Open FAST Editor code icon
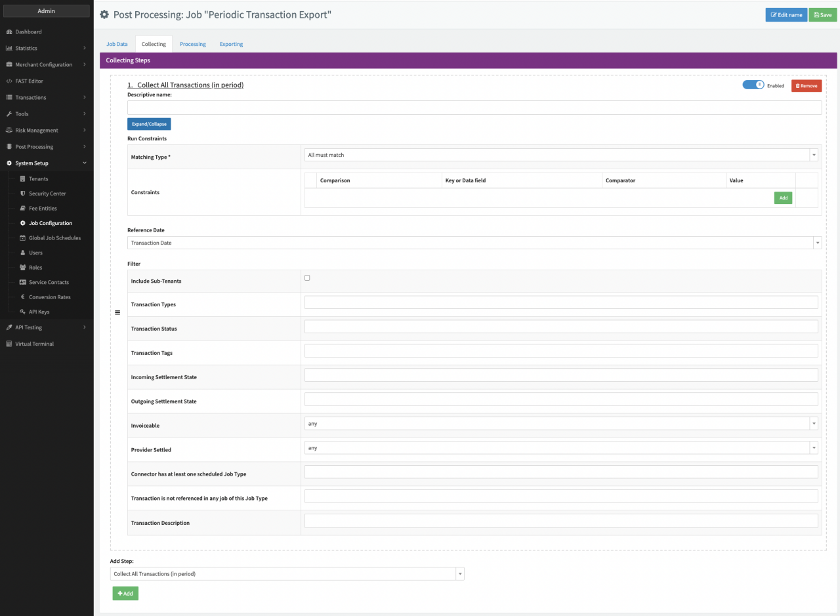This screenshot has height=616, width=840. tap(9, 81)
